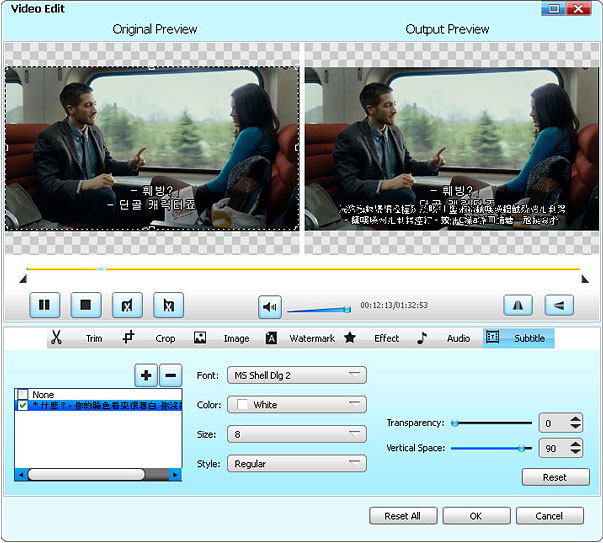Image resolution: width=603 pixels, height=543 pixels.
Task: Decrease Transparency value with down arrow
Action: [x=575, y=426]
